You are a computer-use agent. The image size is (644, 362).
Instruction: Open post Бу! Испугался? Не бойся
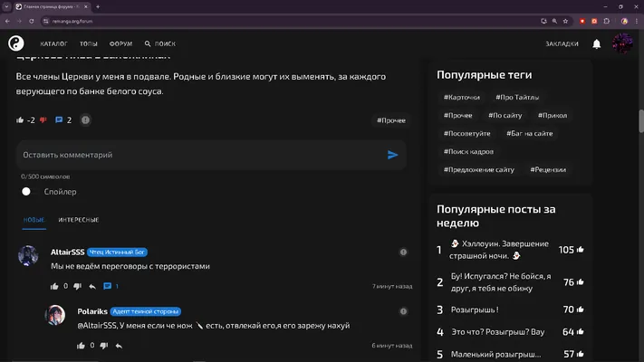[x=501, y=282]
